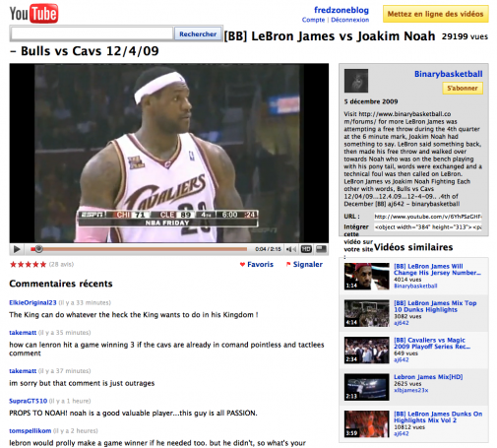Open Binarybasketball uploader under first similar video
This screenshot has width=497, height=448.
point(415,287)
